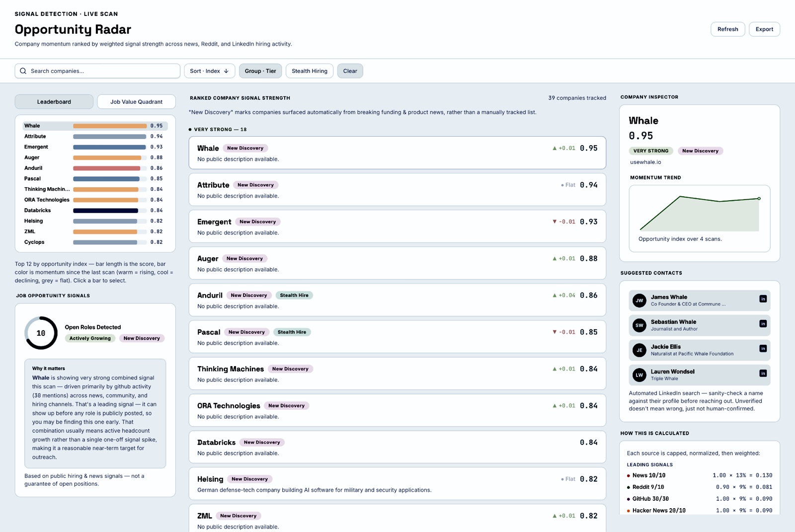Select the Helsing leaderboard bar
The image size is (795, 532).
(95, 221)
